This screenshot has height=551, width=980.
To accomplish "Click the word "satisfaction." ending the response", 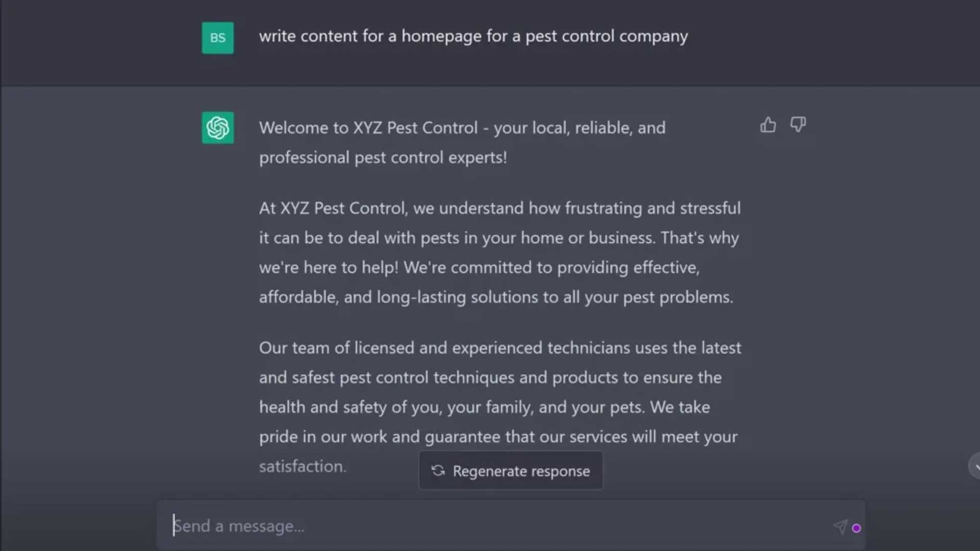I will pos(303,466).
